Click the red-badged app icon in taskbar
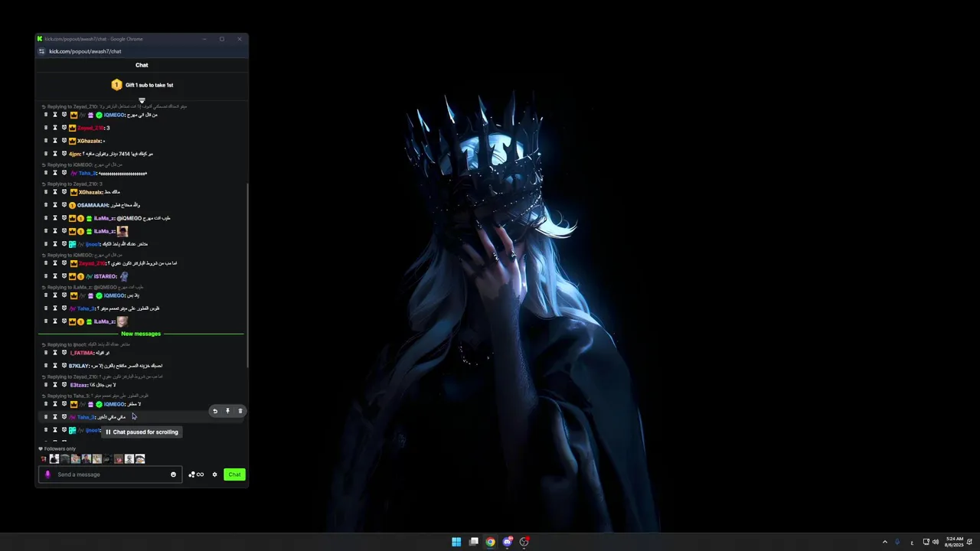Image resolution: width=980 pixels, height=551 pixels. (x=524, y=542)
